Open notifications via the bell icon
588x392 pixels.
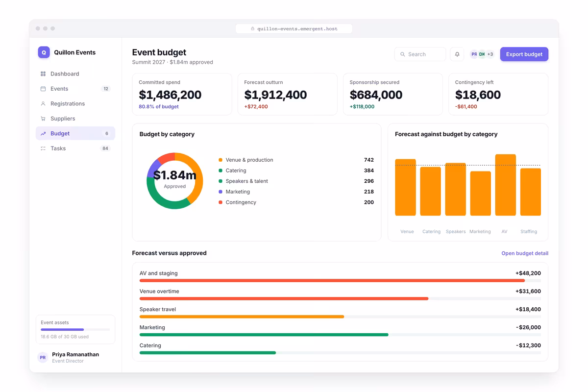(457, 54)
